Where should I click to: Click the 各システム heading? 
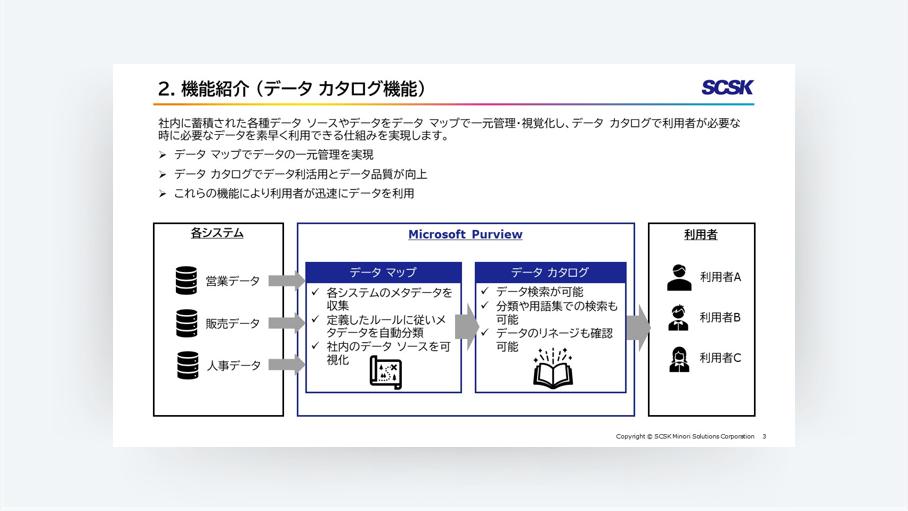[x=217, y=233]
